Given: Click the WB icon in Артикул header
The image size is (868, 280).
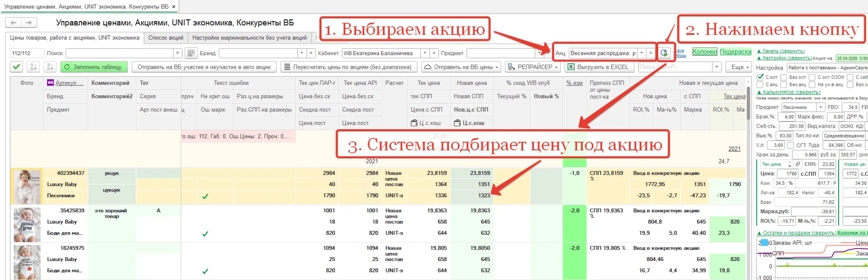Looking at the screenshot, I should coord(50,83).
